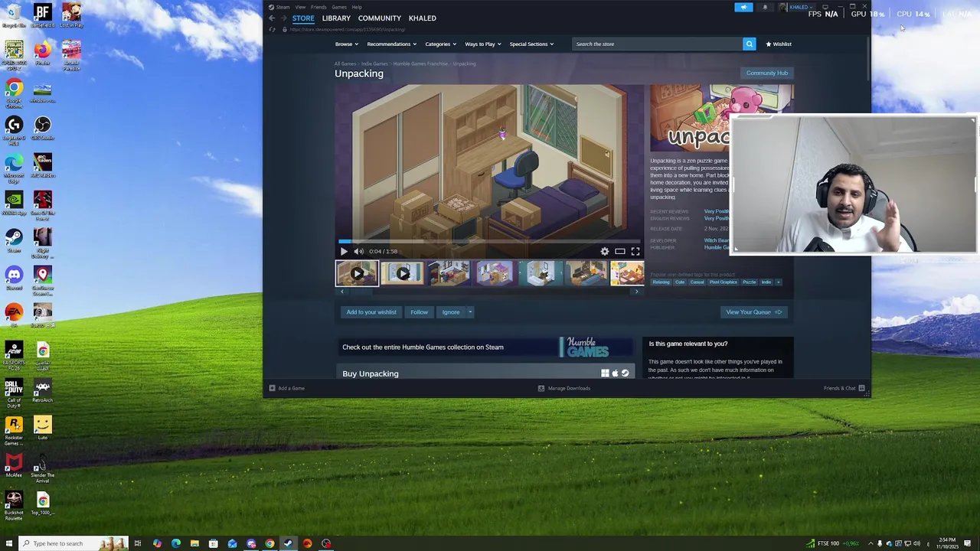Open the Windows Start menu
Screen dimensions: 980x551
point(9,543)
